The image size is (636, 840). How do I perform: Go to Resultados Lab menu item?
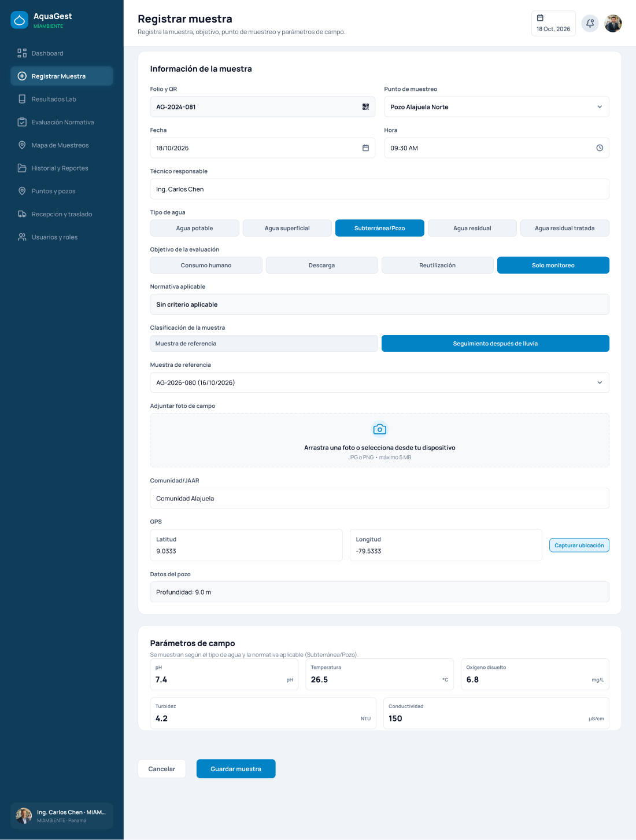[x=61, y=99]
